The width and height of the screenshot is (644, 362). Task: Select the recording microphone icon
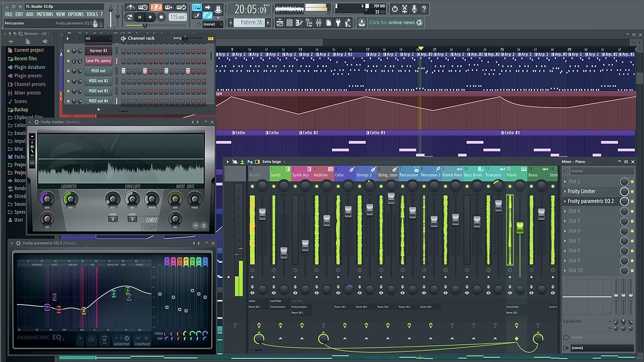click(414, 8)
